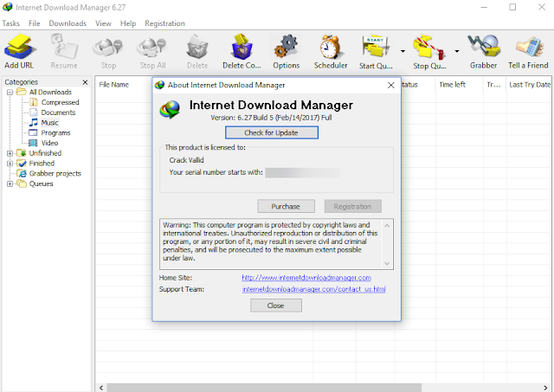Click the Add URL toolbar icon
The image size is (554, 392).
coord(19,47)
